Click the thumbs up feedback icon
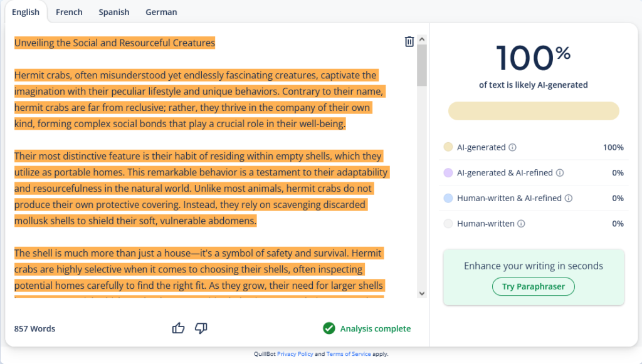642x364 pixels. [179, 328]
